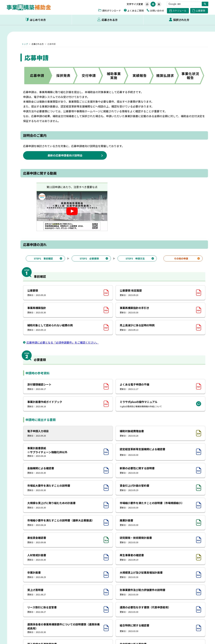Open PDF icon for 公募要領 card
The width and height of the screenshot is (215, 644).
[x=106, y=293]
